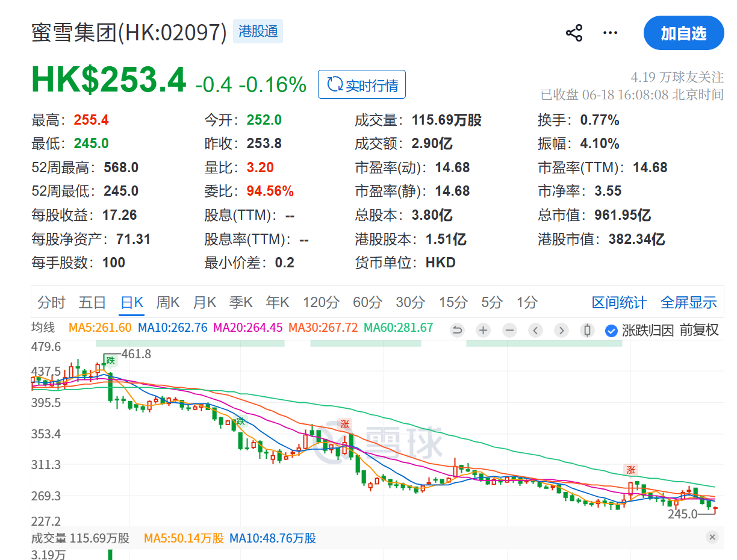Click the 总市值 value 961.95亿
Screen dimensions: 737x560
click(x=623, y=215)
